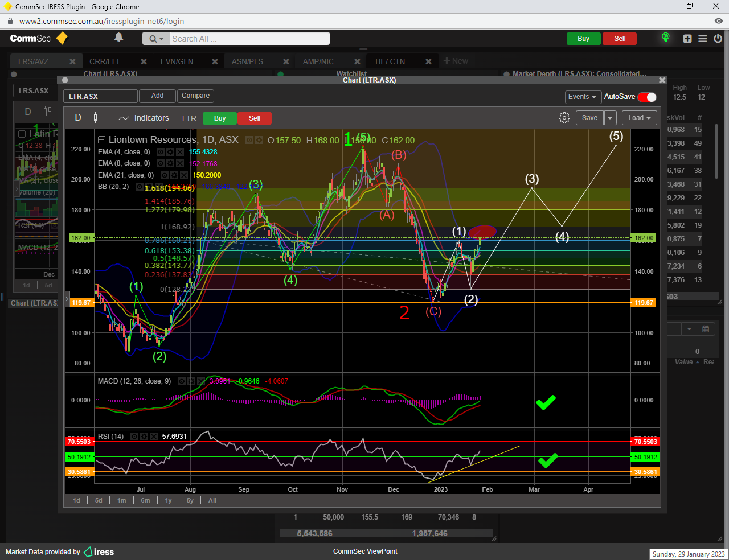
Task: Switch to the AMP/NIC tab
Action: click(x=318, y=61)
